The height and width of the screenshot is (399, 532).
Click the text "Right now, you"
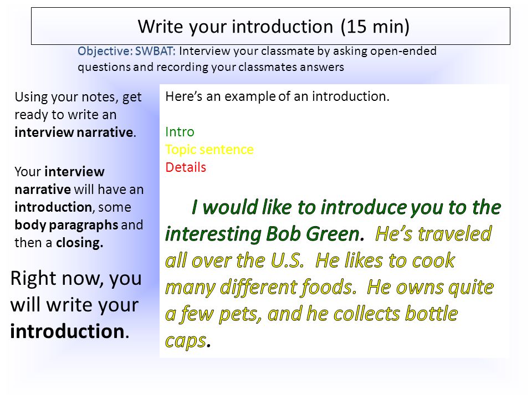[x=76, y=279]
